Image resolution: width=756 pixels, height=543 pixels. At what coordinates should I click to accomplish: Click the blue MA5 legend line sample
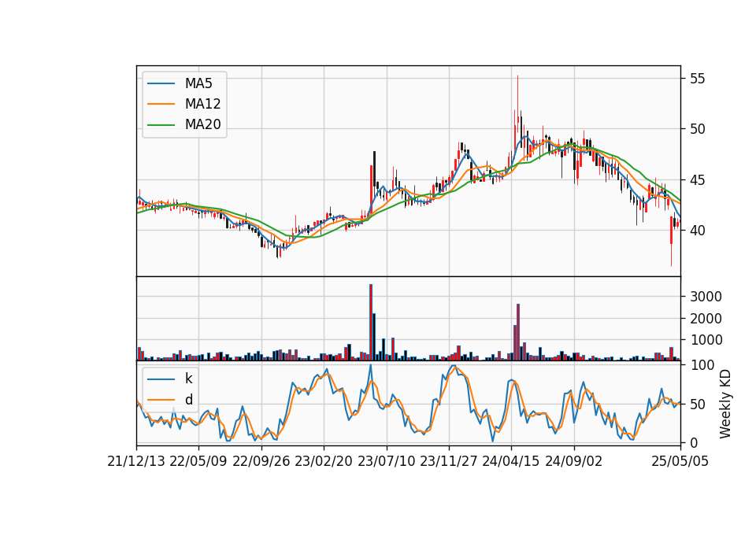161,84
